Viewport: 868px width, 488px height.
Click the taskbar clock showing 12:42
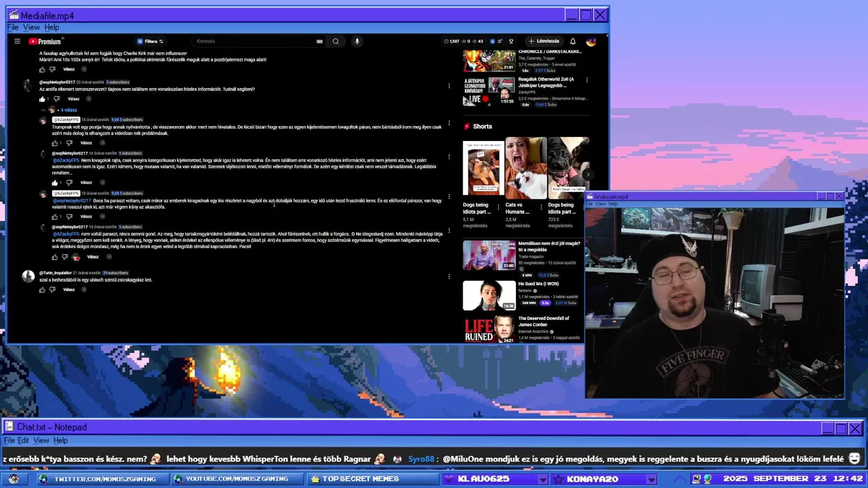pos(848,479)
